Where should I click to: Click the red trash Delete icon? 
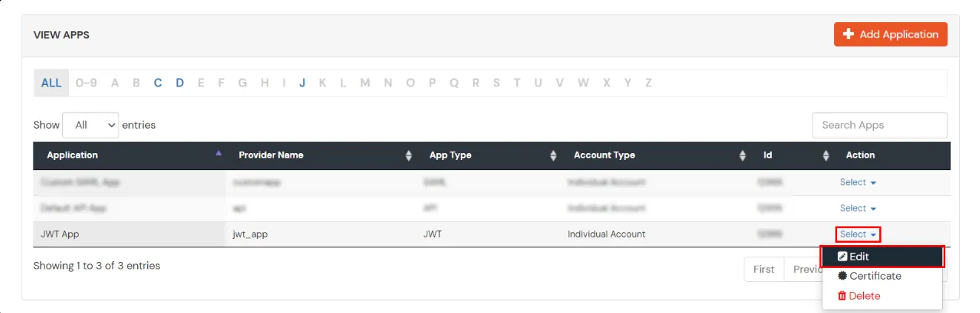point(842,296)
